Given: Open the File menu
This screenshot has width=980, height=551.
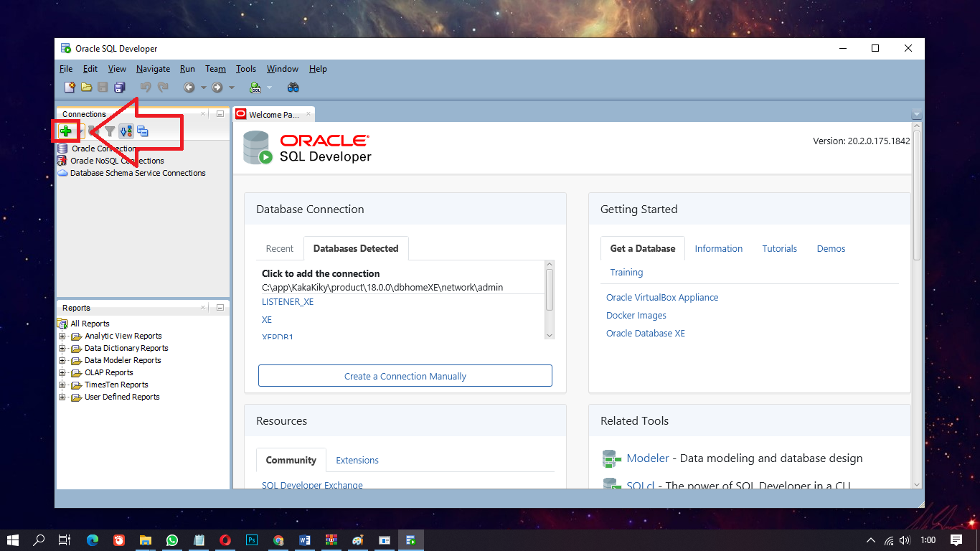Looking at the screenshot, I should click(x=66, y=69).
